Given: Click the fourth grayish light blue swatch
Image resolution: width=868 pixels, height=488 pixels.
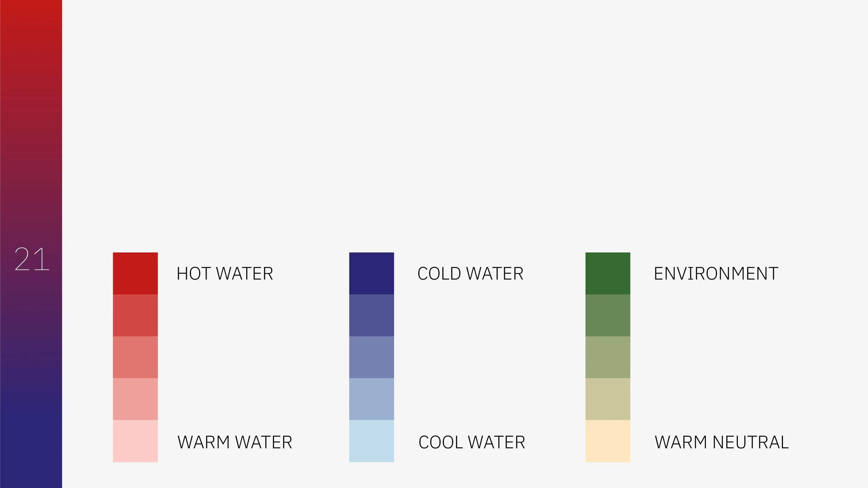Looking at the screenshot, I should 372,399.
